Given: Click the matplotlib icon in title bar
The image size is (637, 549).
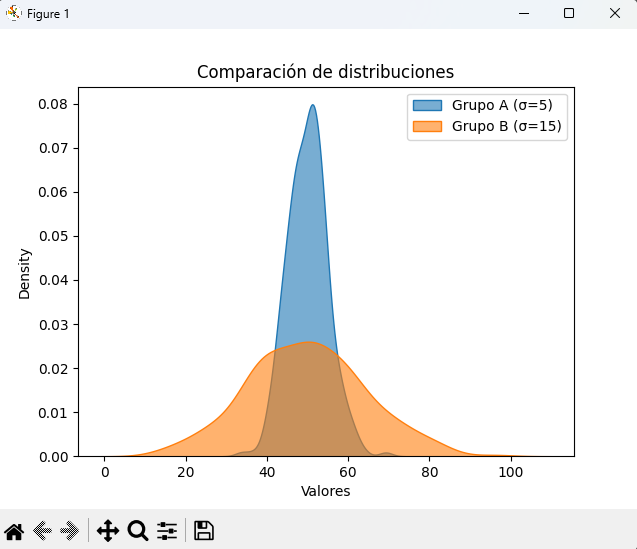Looking at the screenshot, I should pos(13,13).
